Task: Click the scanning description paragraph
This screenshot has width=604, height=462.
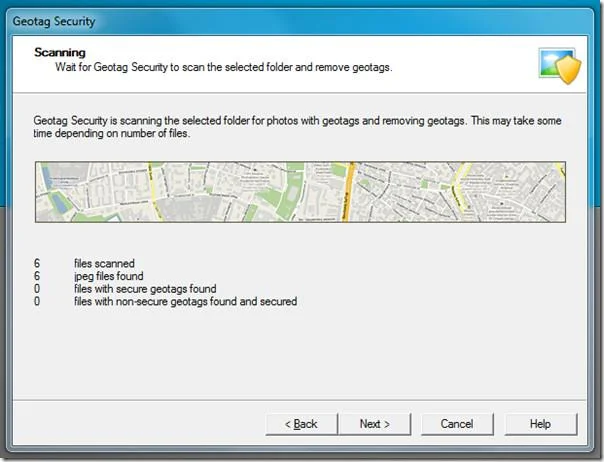Action: tap(297, 127)
